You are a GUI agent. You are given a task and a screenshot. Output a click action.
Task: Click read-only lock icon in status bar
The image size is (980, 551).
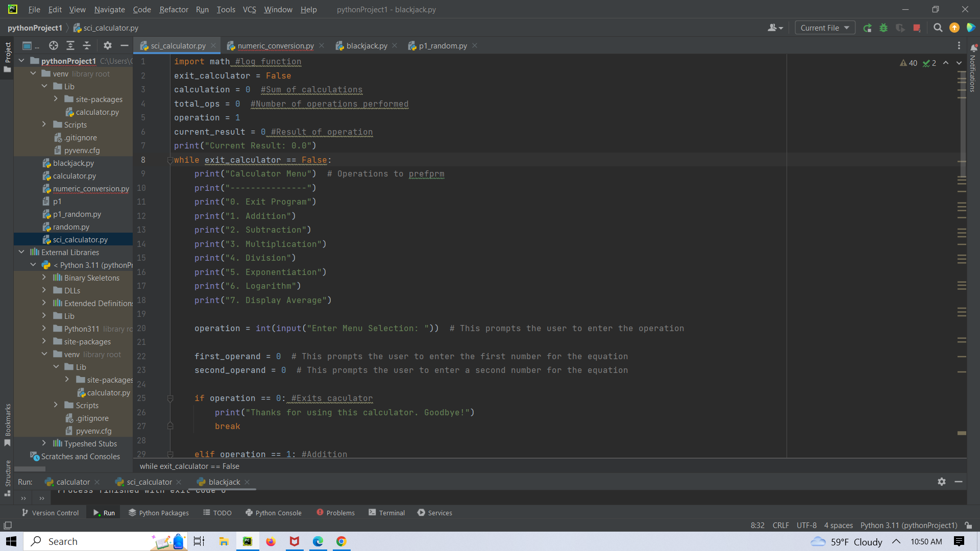coord(968,525)
